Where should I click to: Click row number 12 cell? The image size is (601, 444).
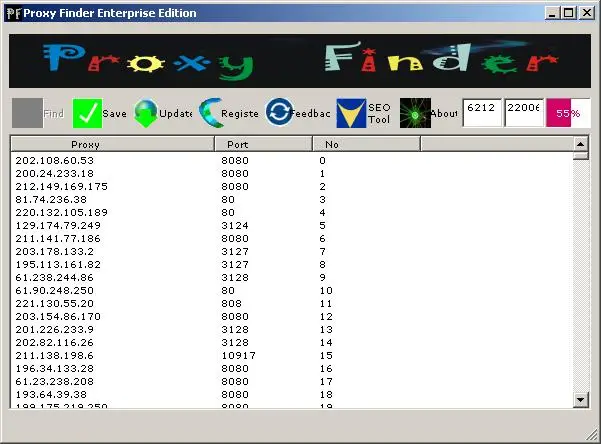(326, 316)
